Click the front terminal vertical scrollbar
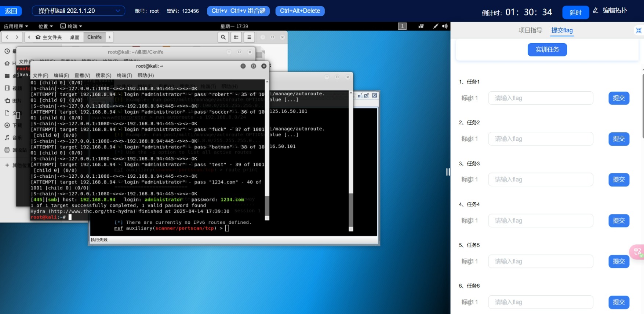Screen dimensions: 644x314 pyautogui.click(x=267, y=150)
